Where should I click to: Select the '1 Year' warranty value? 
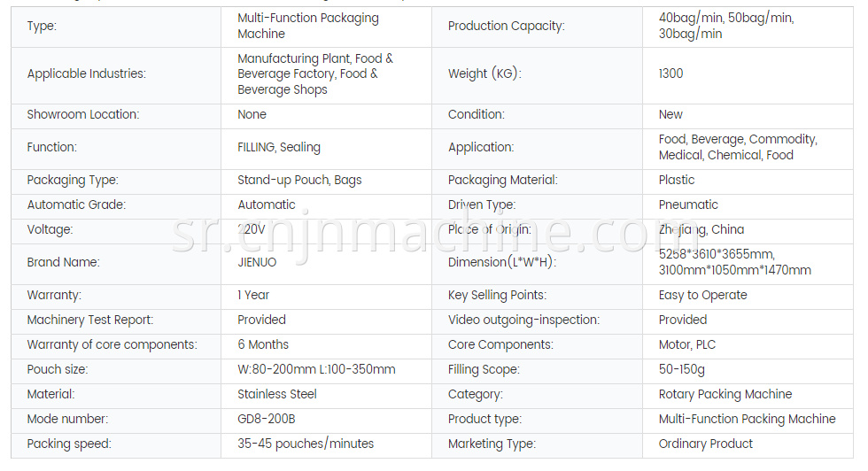click(x=253, y=295)
